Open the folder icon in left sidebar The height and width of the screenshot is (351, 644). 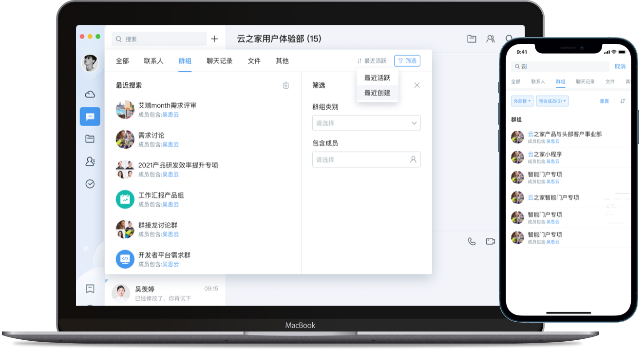[x=90, y=139]
